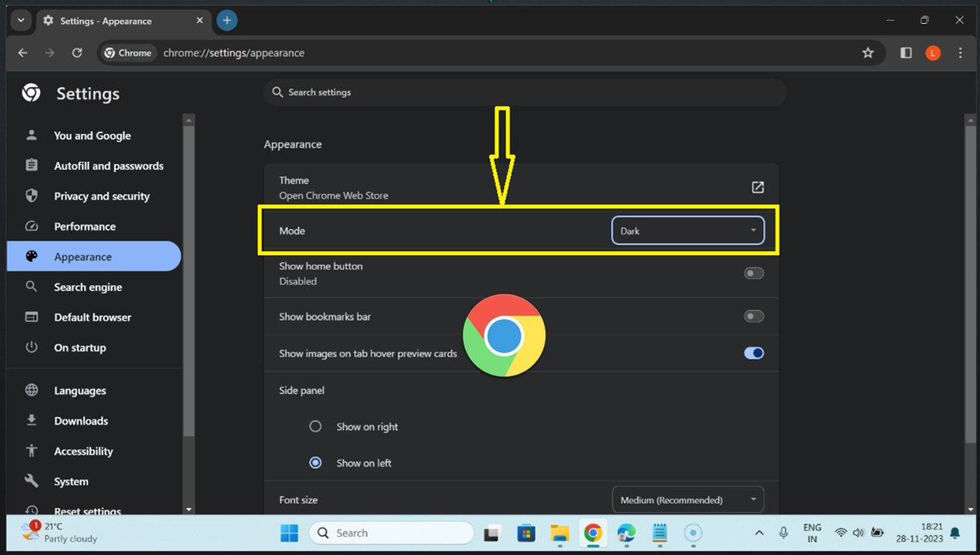Image resolution: width=980 pixels, height=555 pixels.
Task: Click the search magnifier icon in settings search
Action: pyautogui.click(x=277, y=92)
